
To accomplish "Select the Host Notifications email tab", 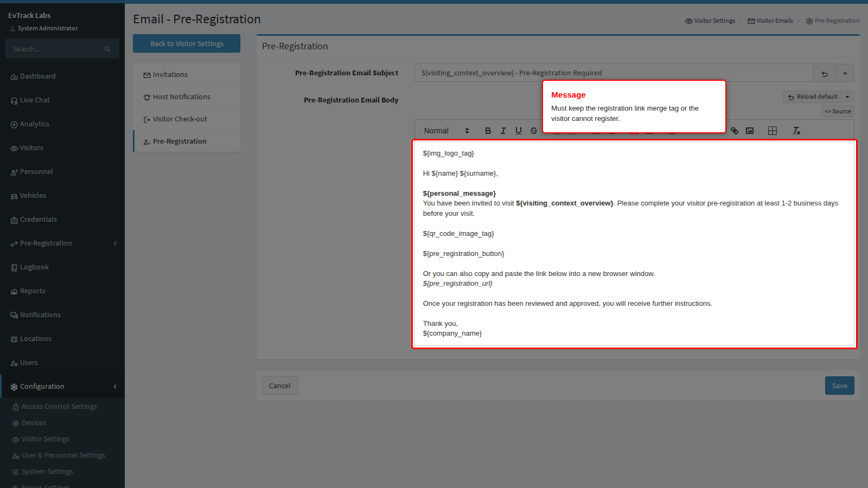I will pos(187,97).
